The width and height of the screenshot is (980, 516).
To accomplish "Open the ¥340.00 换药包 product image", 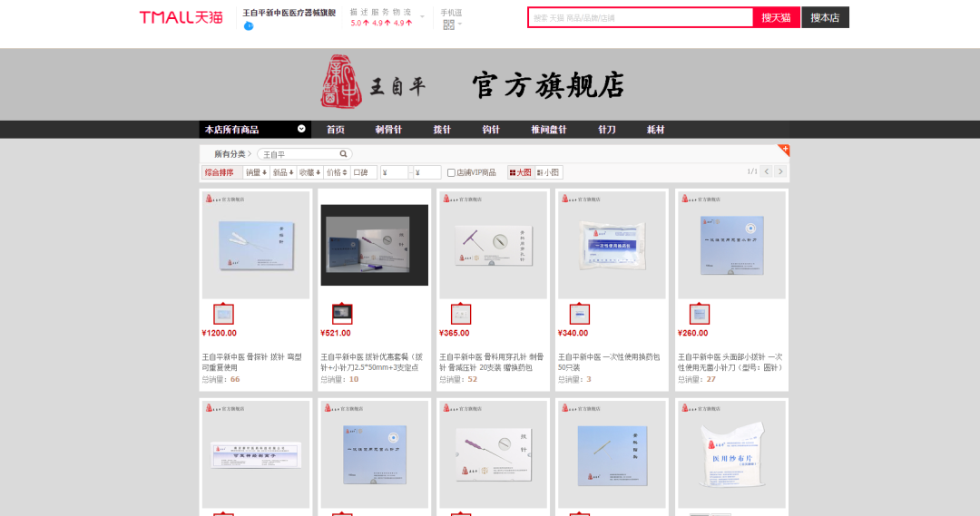I will point(612,245).
